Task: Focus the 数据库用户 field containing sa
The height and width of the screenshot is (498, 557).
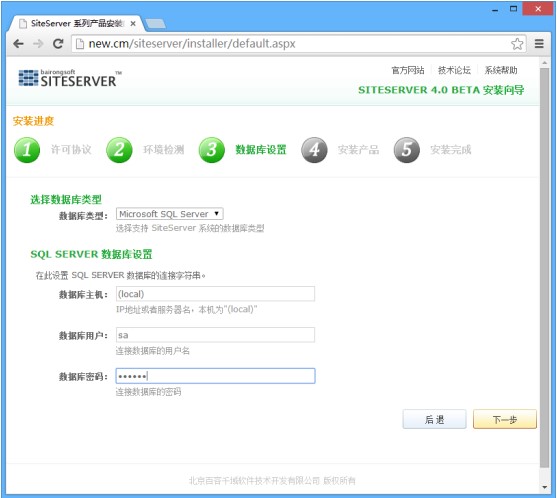Action: click(x=215, y=335)
